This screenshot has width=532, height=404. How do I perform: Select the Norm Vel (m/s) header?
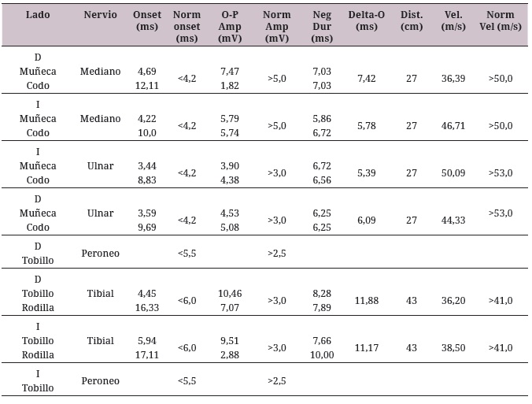tap(500, 20)
